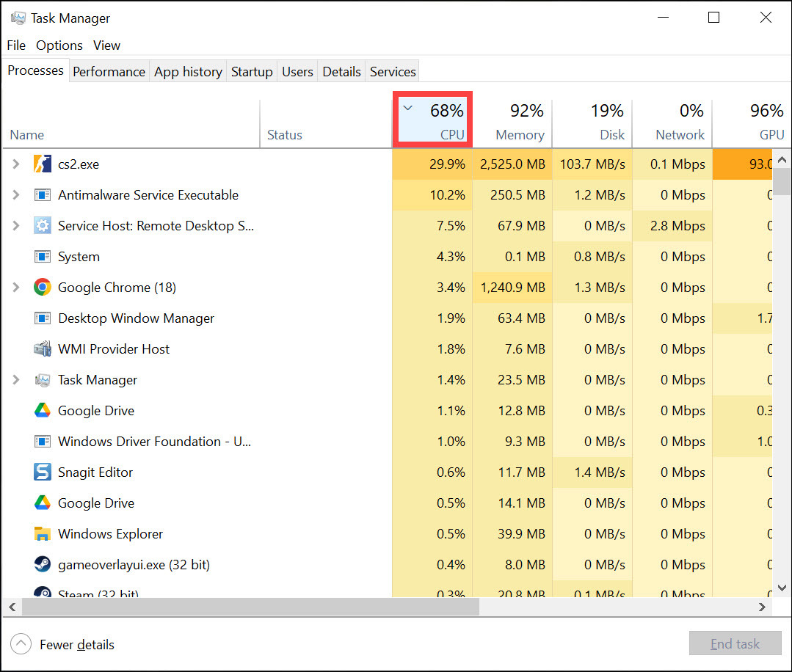The height and width of the screenshot is (672, 792).
Task: Expand Antimalware Service Executable entry
Action: [16, 195]
